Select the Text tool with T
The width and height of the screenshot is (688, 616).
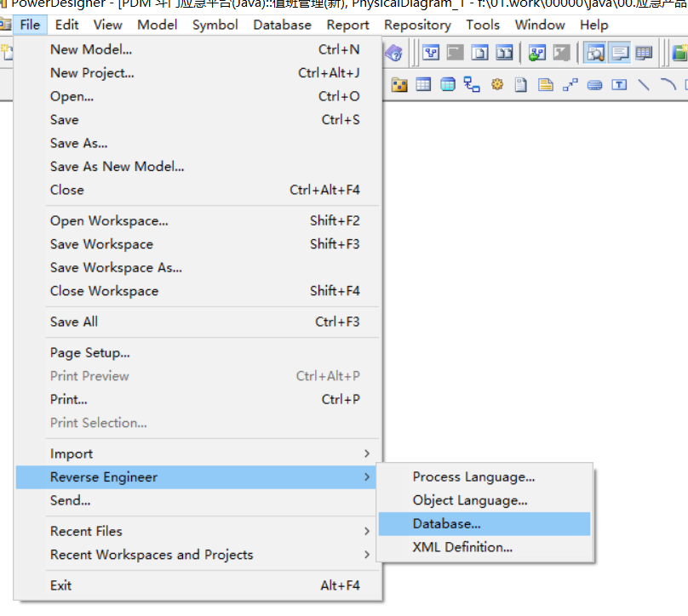[x=619, y=84]
